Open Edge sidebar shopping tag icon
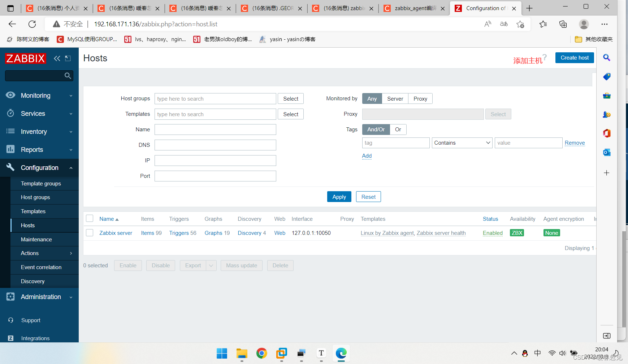 (607, 76)
